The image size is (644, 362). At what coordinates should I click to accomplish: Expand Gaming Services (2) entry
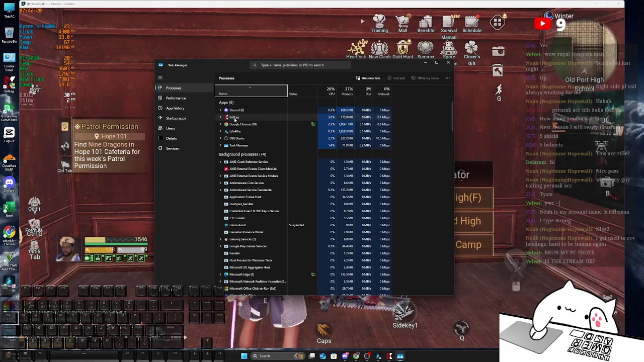[220, 239]
